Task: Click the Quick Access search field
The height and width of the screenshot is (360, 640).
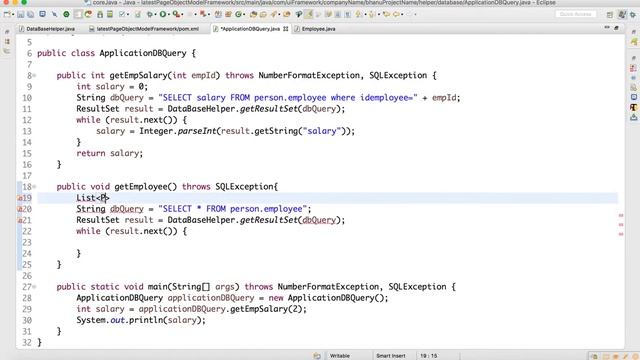Action: 576,14
